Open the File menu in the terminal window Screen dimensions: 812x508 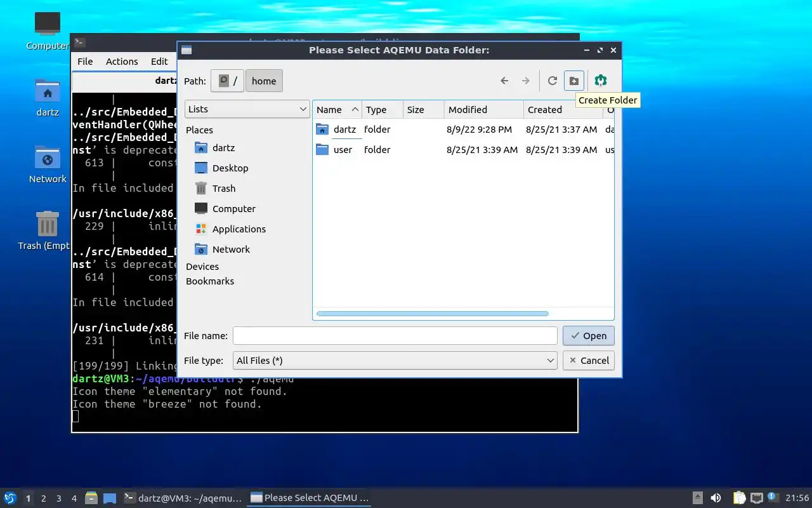pos(85,62)
